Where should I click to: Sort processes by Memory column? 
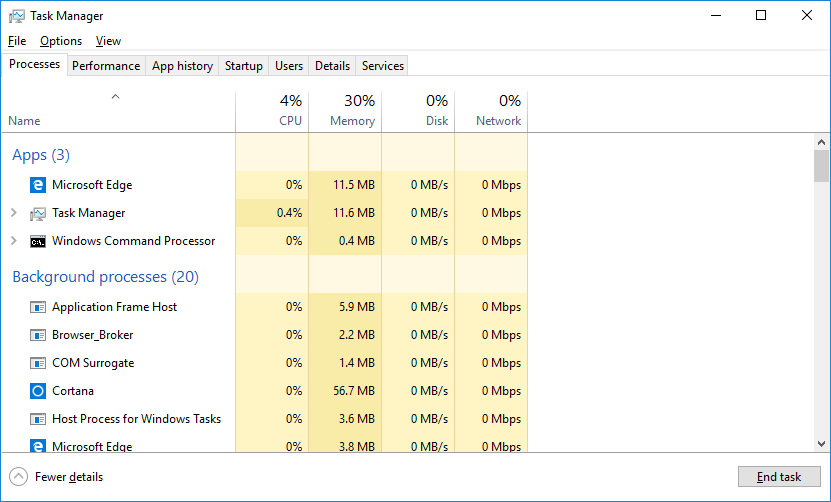(345, 111)
